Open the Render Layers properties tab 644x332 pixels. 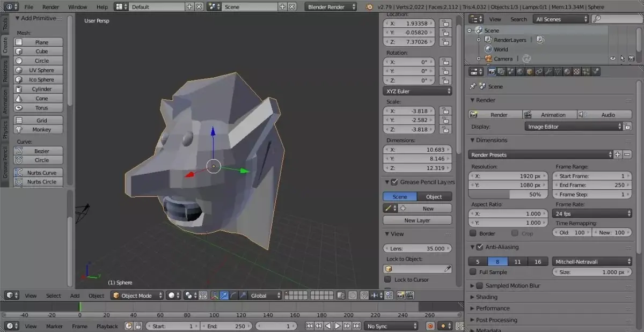[x=501, y=71]
